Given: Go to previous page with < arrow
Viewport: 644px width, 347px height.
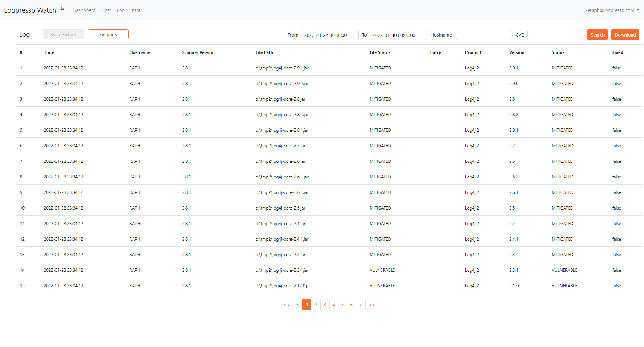Looking at the screenshot, I should coord(298,305).
